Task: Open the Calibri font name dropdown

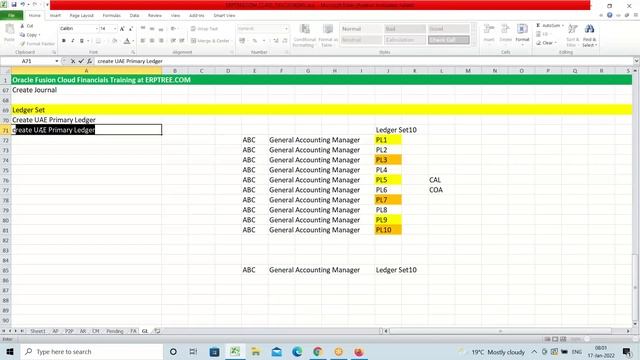Action: pos(97,29)
